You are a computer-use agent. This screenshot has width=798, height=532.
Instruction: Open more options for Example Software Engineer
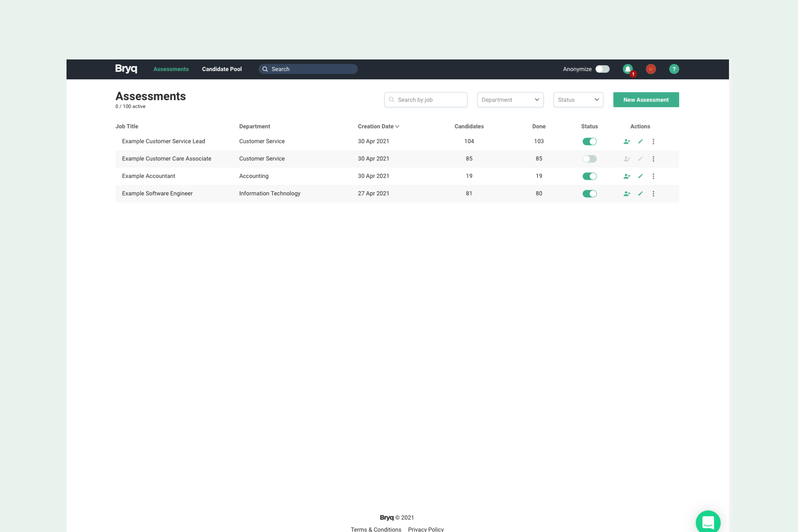point(653,194)
